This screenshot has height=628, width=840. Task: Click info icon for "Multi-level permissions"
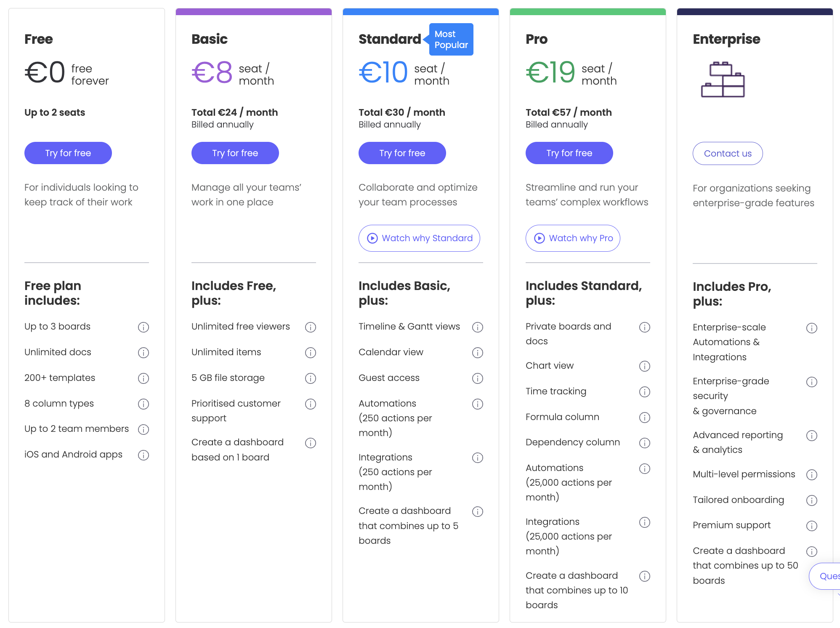point(812,475)
